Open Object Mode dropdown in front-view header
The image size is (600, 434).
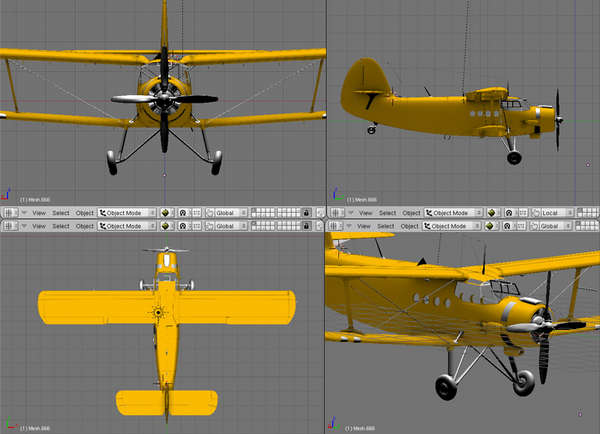(127, 213)
